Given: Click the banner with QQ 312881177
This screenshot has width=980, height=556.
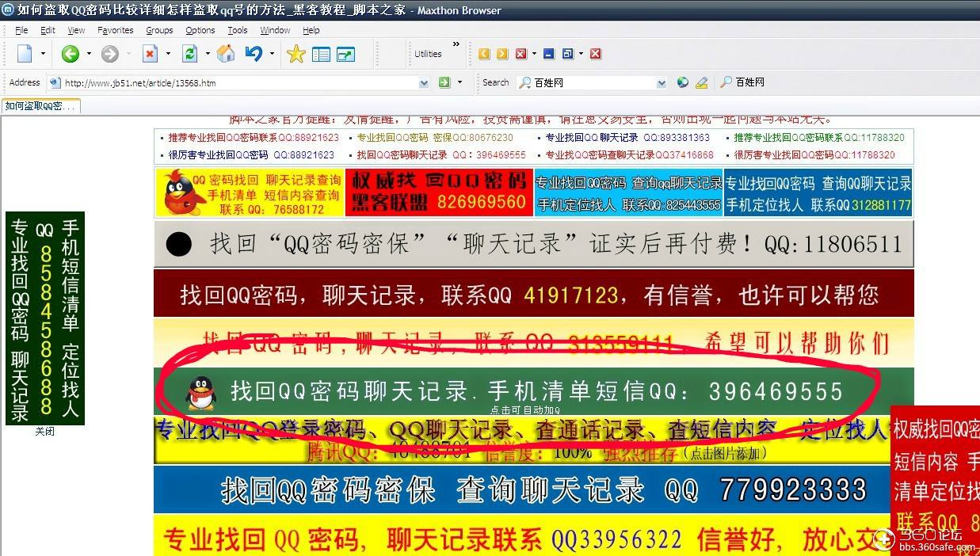Looking at the screenshot, I should tap(818, 192).
